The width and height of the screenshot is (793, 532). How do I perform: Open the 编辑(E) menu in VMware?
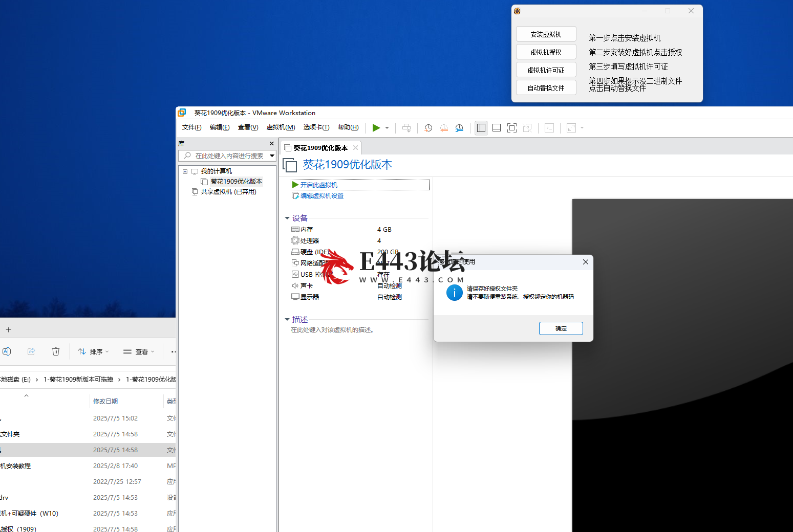pos(220,127)
